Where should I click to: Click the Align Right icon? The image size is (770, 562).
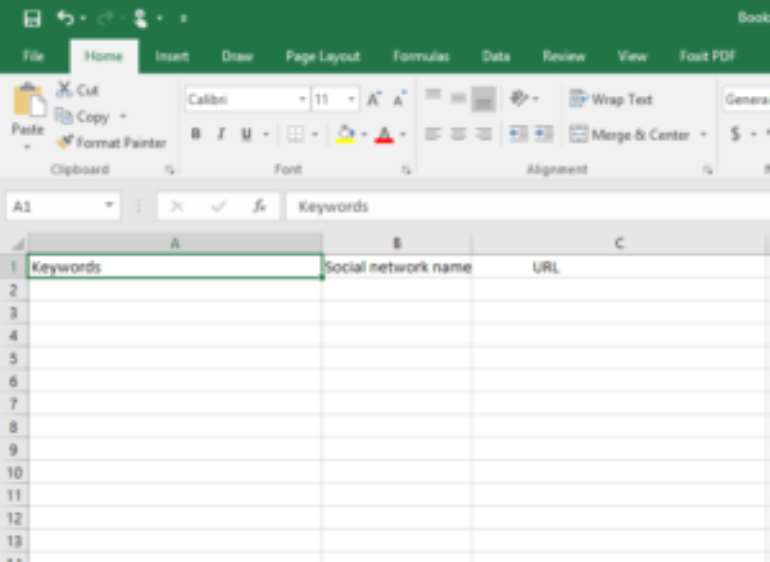coord(484,134)
